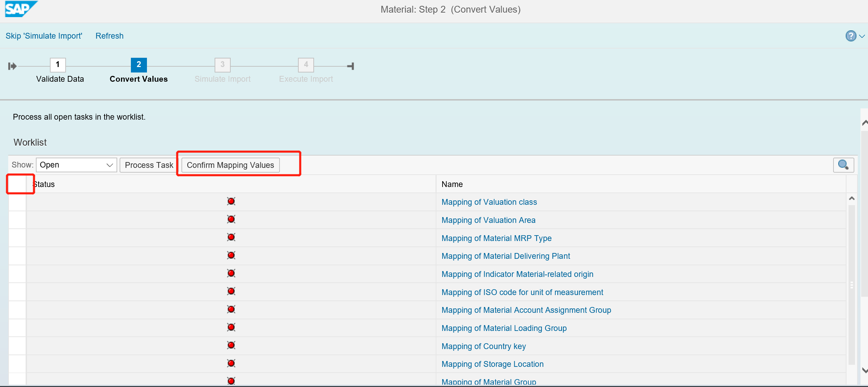Open the help question mark icon
The width and height of the screenshot is (868, 387).
tap(851, 36)
